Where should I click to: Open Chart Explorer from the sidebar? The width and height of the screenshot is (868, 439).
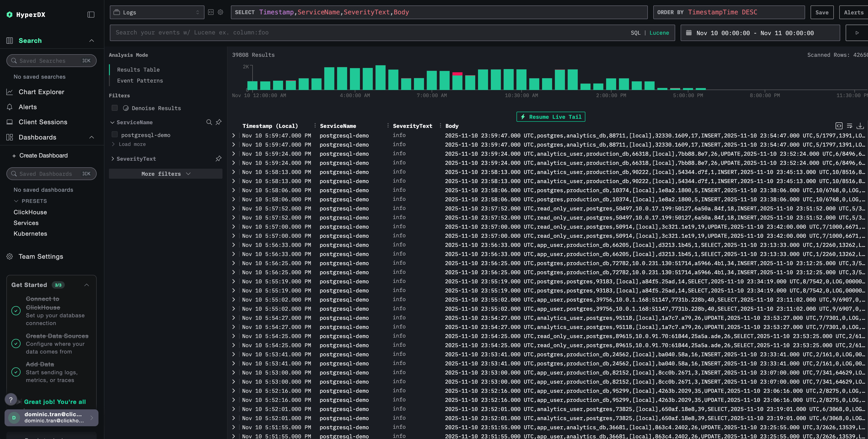tap(41, 92)
